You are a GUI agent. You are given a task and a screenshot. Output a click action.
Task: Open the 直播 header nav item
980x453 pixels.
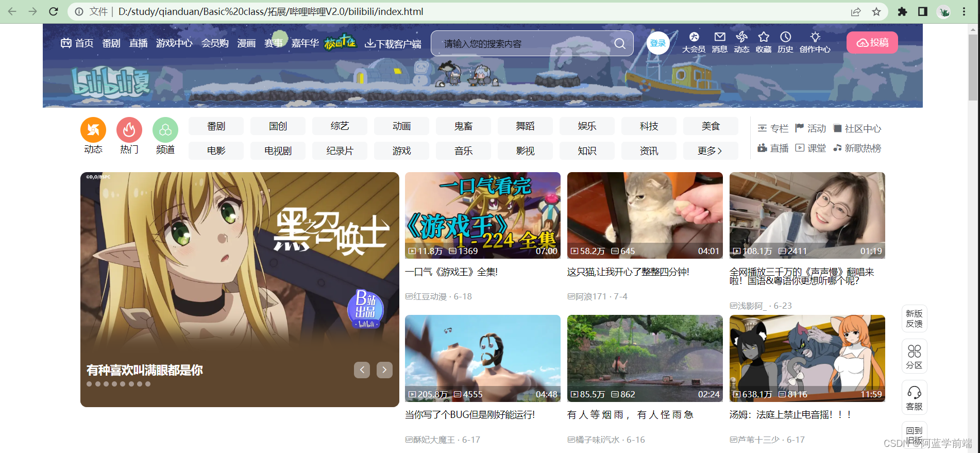(138, 43)
